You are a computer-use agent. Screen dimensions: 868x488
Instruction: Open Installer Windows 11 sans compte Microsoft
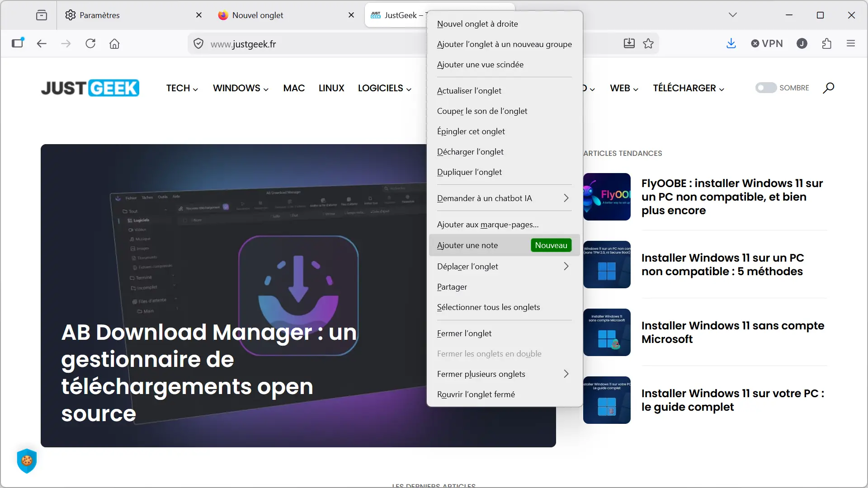point(732,332)
